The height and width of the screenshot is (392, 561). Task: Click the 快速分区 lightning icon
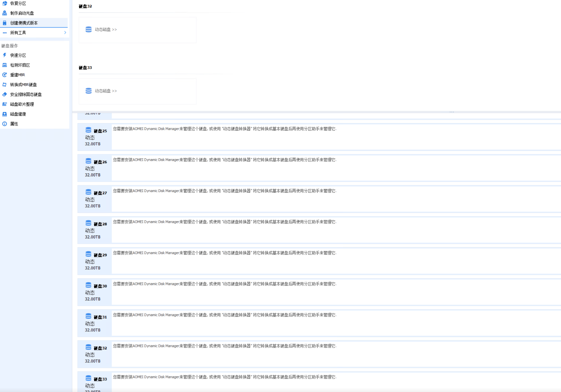coord(5,55)
